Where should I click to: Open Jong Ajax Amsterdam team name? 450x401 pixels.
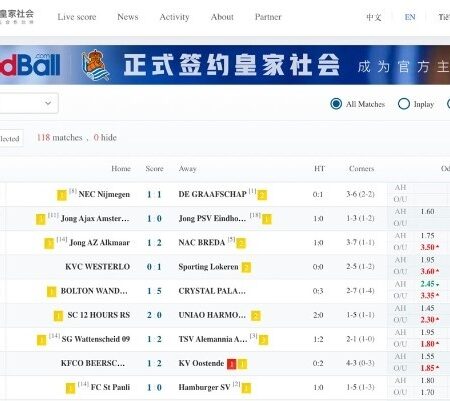[x=95, y=219]
